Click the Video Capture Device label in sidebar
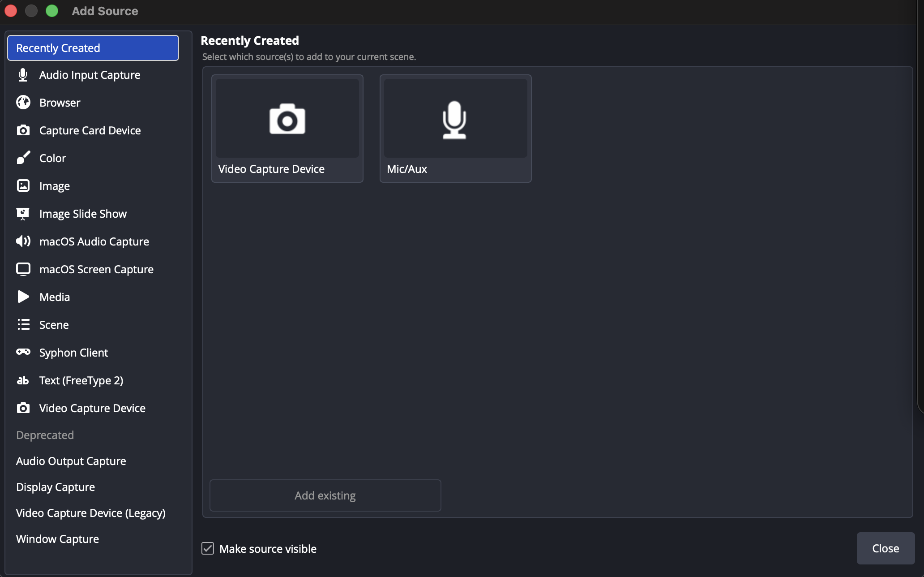The height and width of the screenshot is (577, 924). (92, 408)
